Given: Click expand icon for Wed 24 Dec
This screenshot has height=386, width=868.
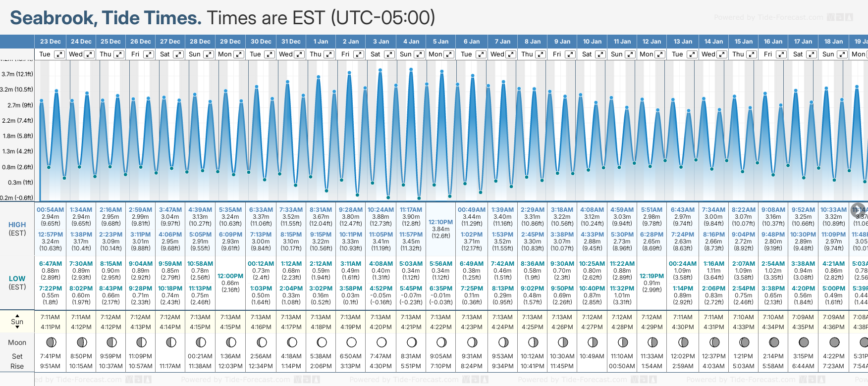Looking at the screenshot, I should click(x=89, y=54).
